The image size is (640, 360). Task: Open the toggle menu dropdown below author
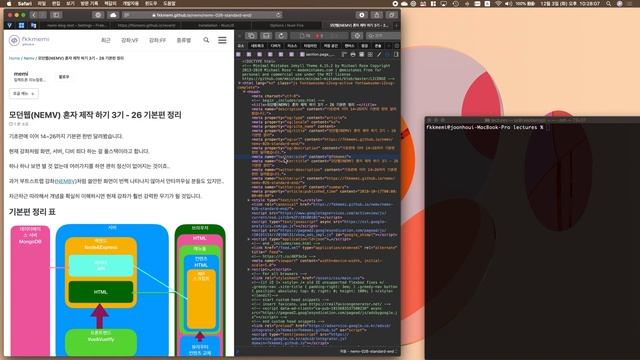[24, 93]
